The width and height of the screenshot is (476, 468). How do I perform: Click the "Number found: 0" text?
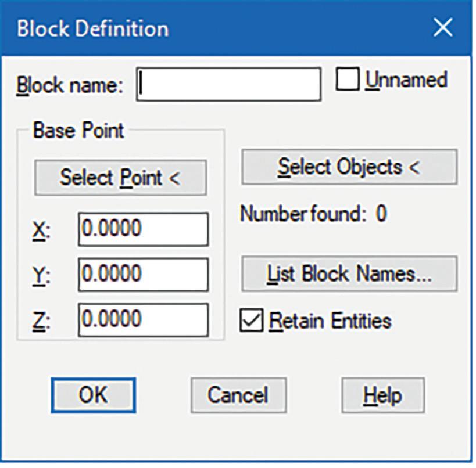pos(313,215)
